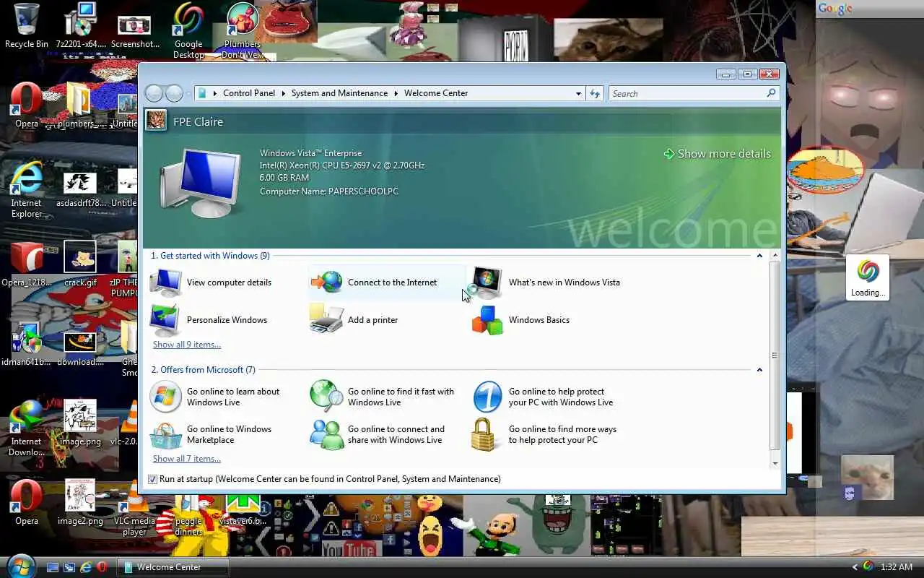
Task: Click Loading Google Desktop sidebar gadget
Action: [x=868, y=277]
